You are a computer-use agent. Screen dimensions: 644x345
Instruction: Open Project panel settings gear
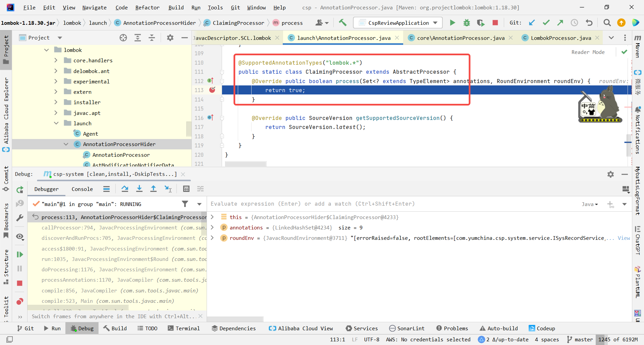[x=170, y=38]
